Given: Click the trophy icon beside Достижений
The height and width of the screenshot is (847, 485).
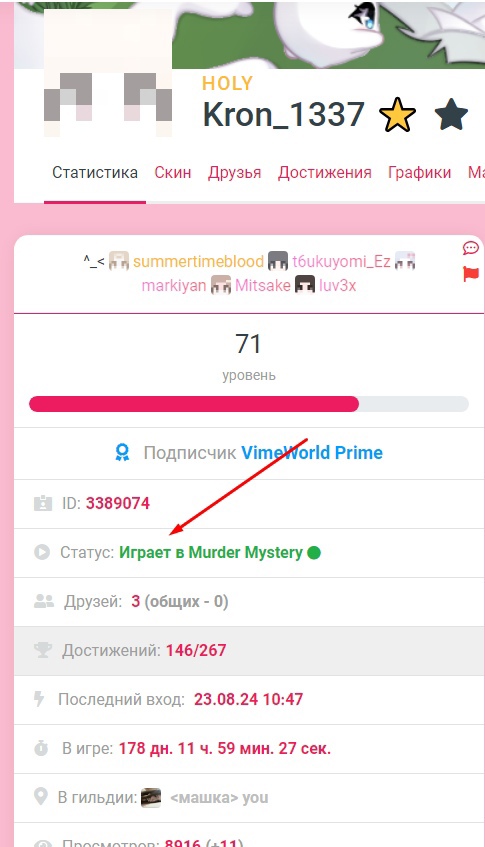Looking at the screenshot, I should click(x=43, y=650).
